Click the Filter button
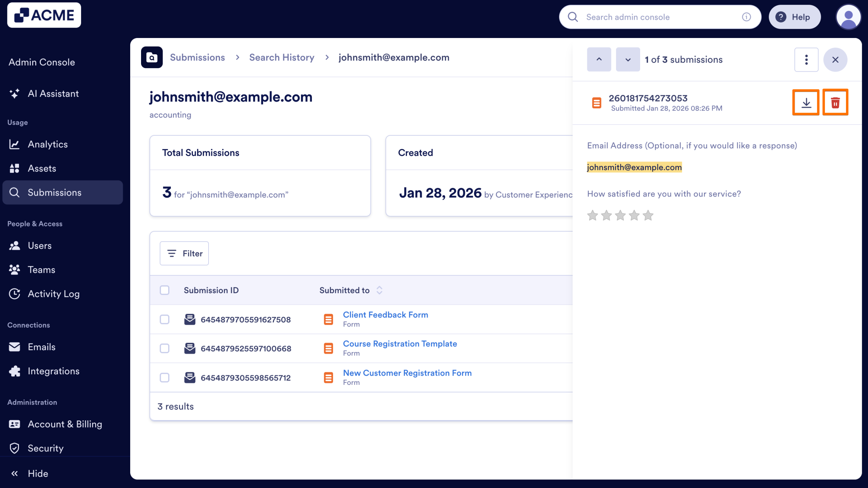Viewport: 868px width, 488px height. (184, 253)
